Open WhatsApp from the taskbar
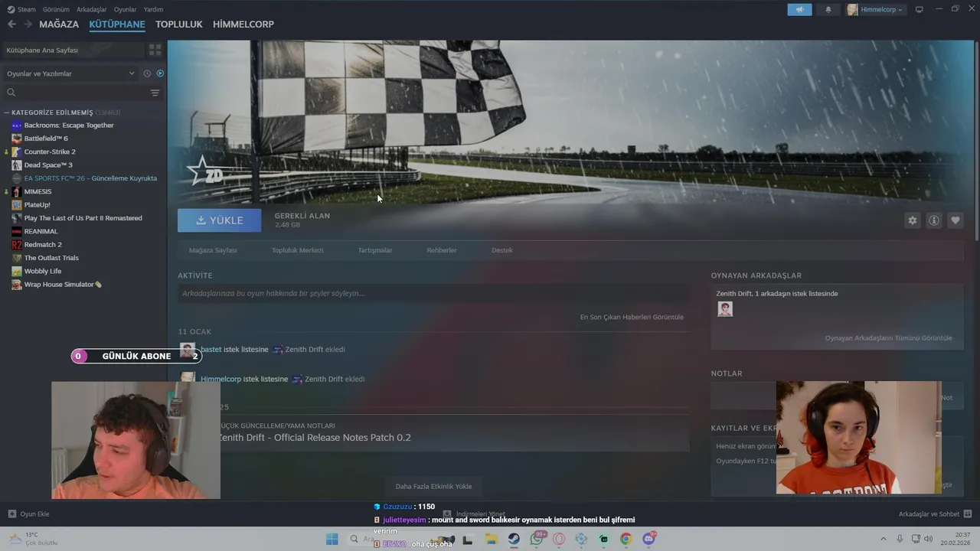The image size is (980, 551). (537, 540)
